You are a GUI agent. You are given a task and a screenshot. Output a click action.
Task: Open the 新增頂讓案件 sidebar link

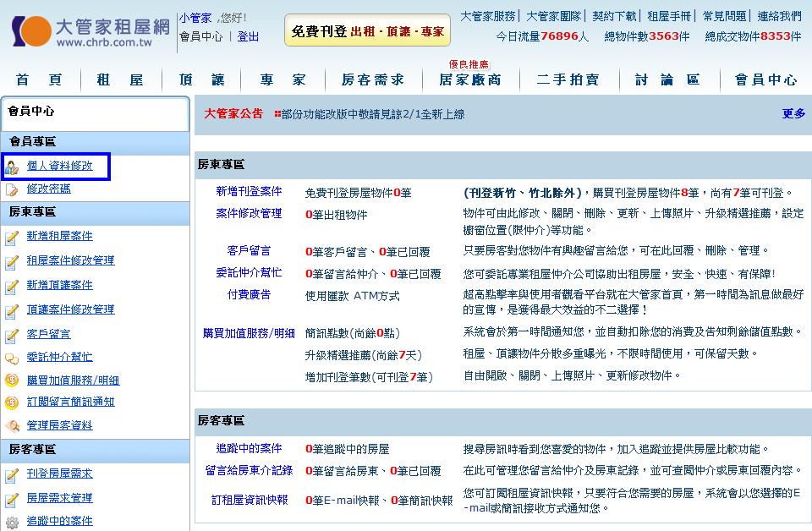pos(59,285)
